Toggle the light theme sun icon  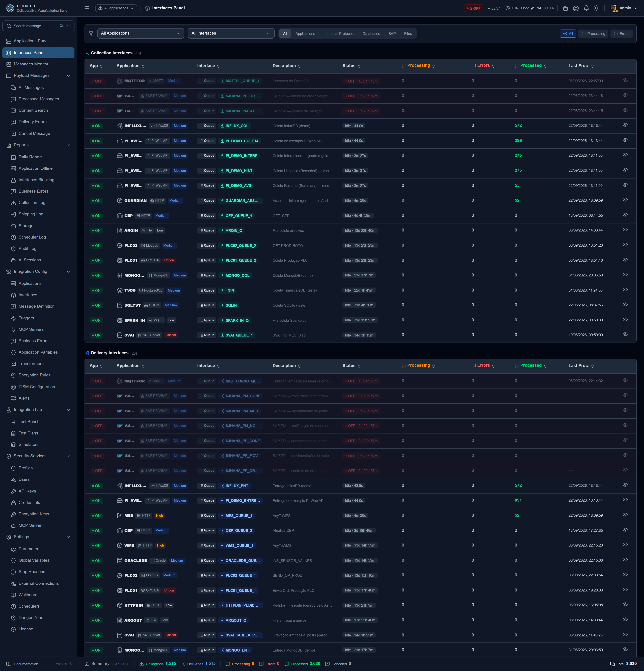[x=596, y=8]
